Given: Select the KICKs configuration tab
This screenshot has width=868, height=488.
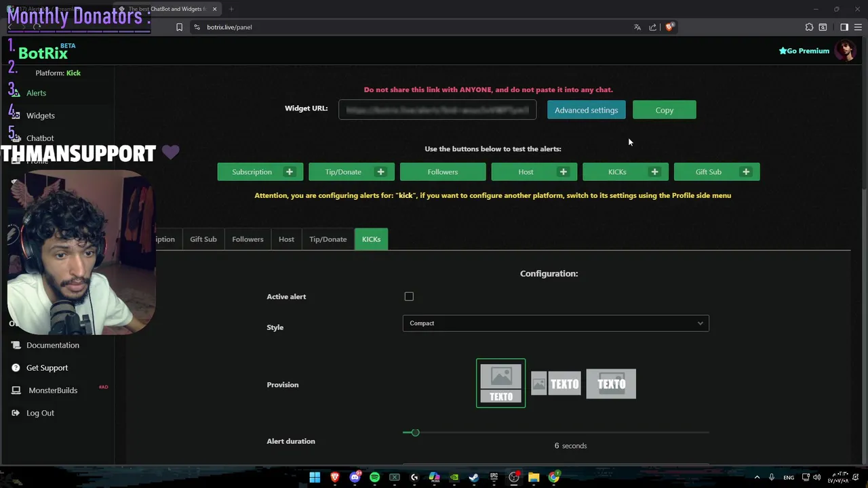Looking at the screenshot, I should coord(371,239).
